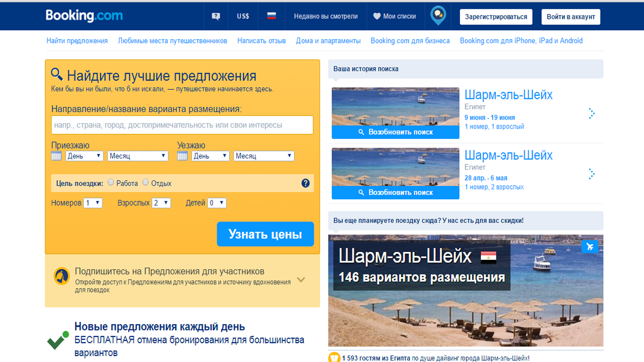
Task: Open the Найти предложения tab
Action: click(x=77, y=41)
